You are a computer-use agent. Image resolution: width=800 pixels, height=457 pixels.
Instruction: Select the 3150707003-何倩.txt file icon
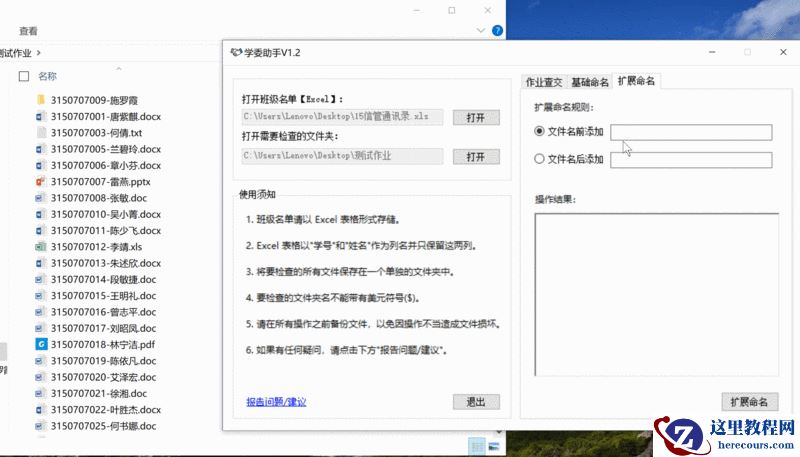(41, 133)
